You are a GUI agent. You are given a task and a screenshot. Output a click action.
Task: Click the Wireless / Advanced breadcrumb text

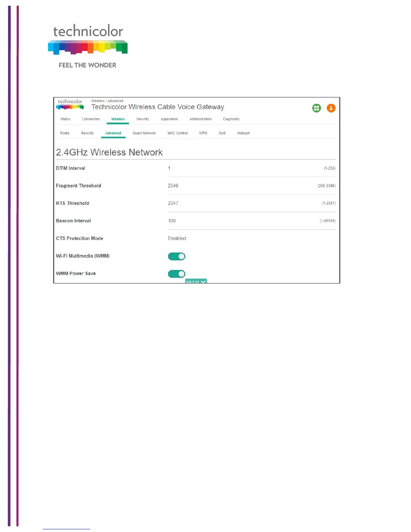coord(107,101)
